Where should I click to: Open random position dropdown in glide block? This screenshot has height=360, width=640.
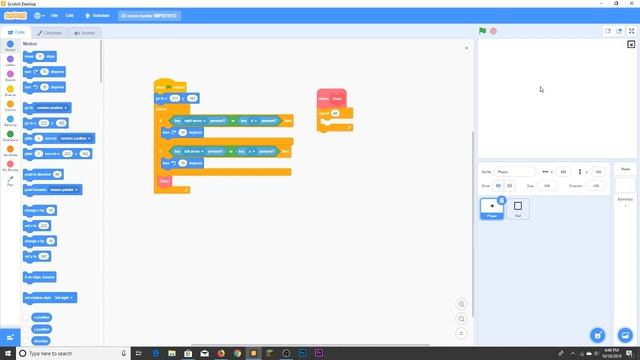75,138
